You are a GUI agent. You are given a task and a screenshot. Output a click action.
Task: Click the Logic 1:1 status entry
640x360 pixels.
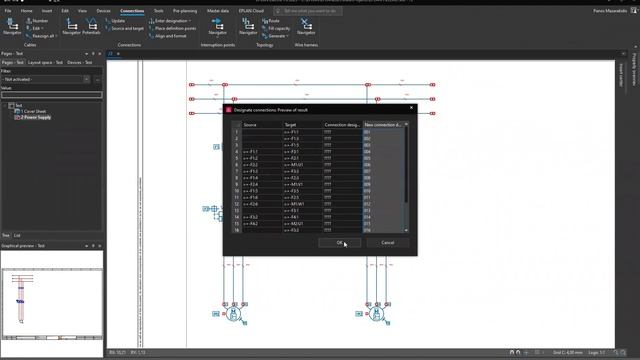click(597, 352)
